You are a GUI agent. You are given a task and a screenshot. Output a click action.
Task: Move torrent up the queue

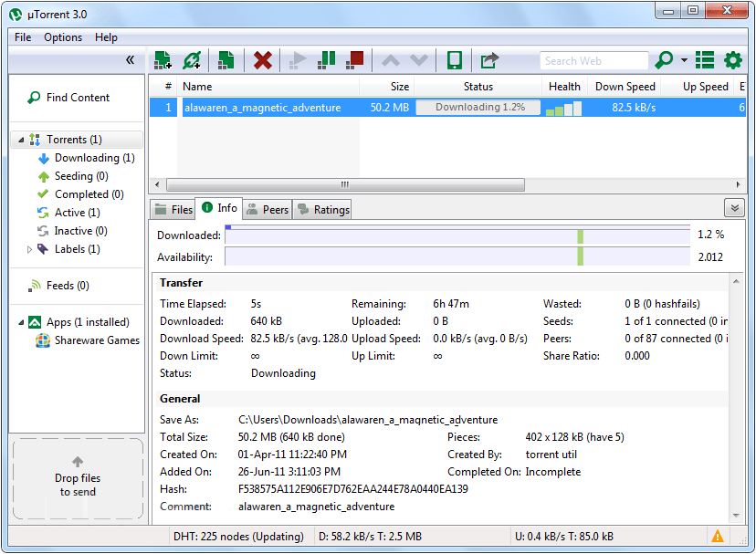point(391,60)
